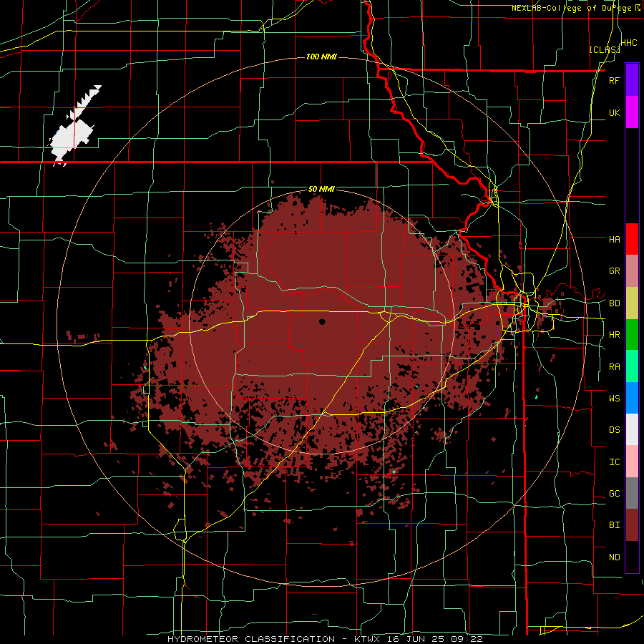Click the 'BD' legend label text

coord(614,303)
